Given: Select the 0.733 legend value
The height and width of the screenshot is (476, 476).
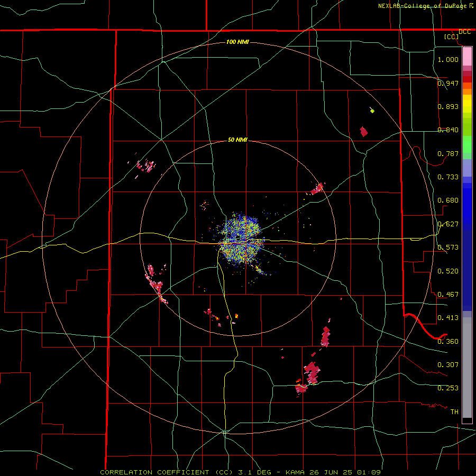Looking at the screenshot, I should 448,177.
